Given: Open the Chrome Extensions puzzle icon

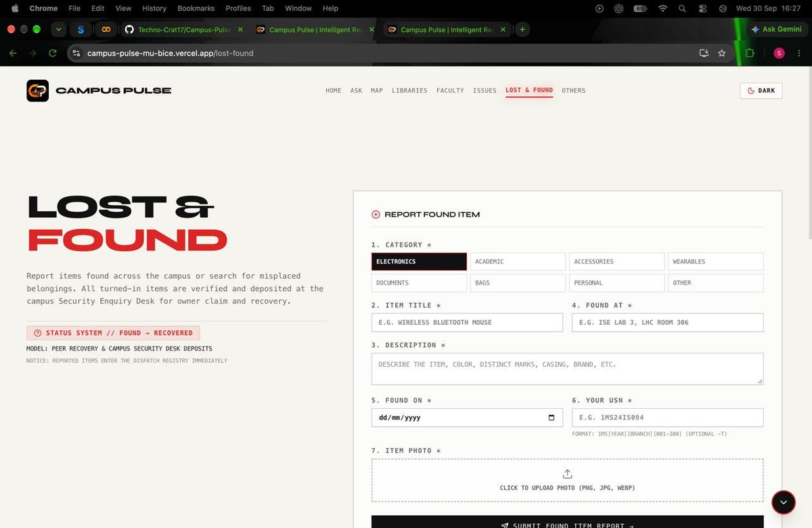Looking at the screenshot, I should pyautogui.click(x=749, y=53).
